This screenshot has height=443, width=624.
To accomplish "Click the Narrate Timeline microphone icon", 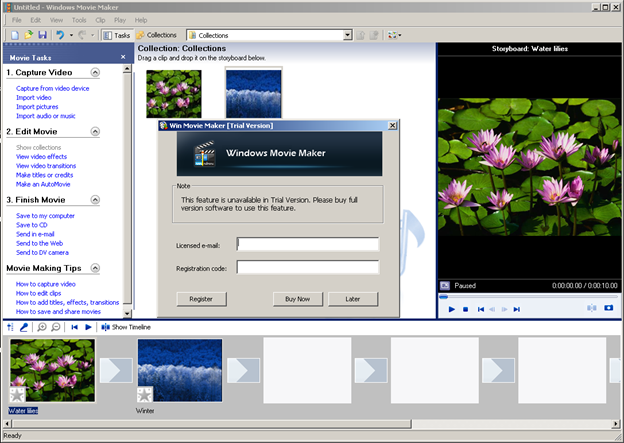I will click(x=22, y=327).
